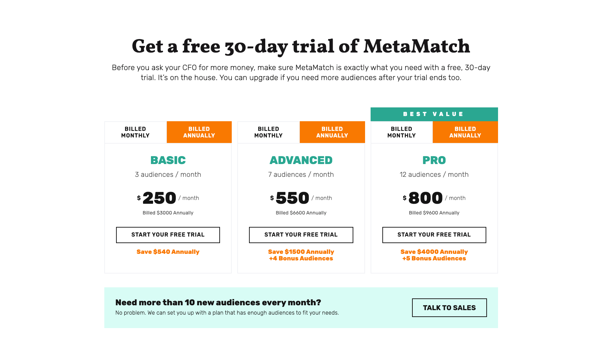The image size is (602, 364).
Task: Switch Pro plan to Billed Monthly
Action: click(x=401, y=132)
